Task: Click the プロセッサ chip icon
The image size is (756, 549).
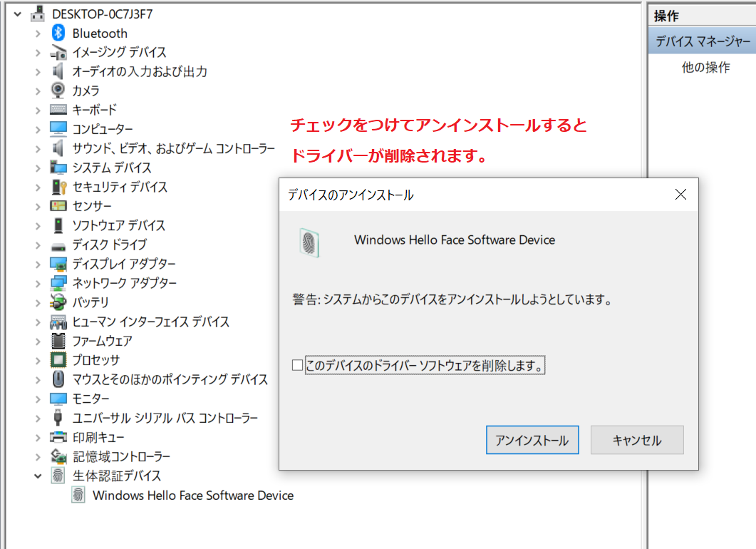Action: (58, 360)
